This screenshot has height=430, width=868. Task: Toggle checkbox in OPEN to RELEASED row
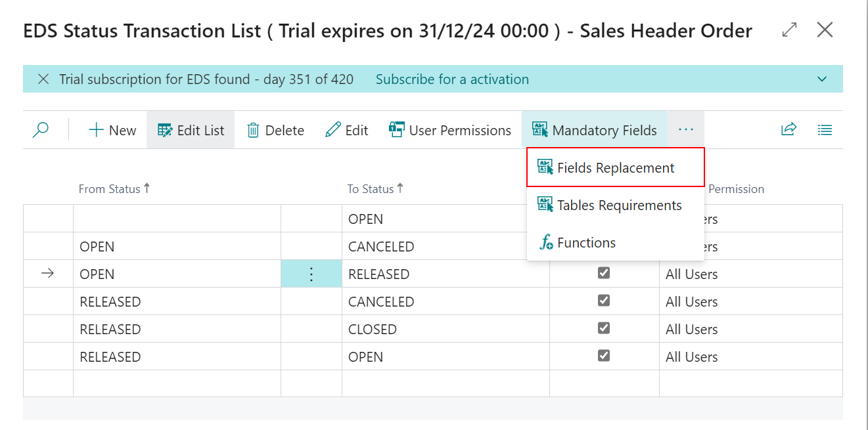pyautogui.click(x=604, y=272)
